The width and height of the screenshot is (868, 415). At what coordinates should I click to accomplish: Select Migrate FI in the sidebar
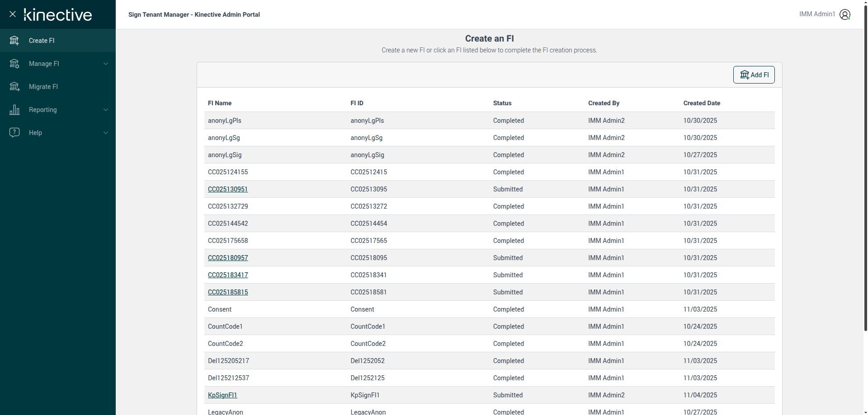[x=43, y=87]
